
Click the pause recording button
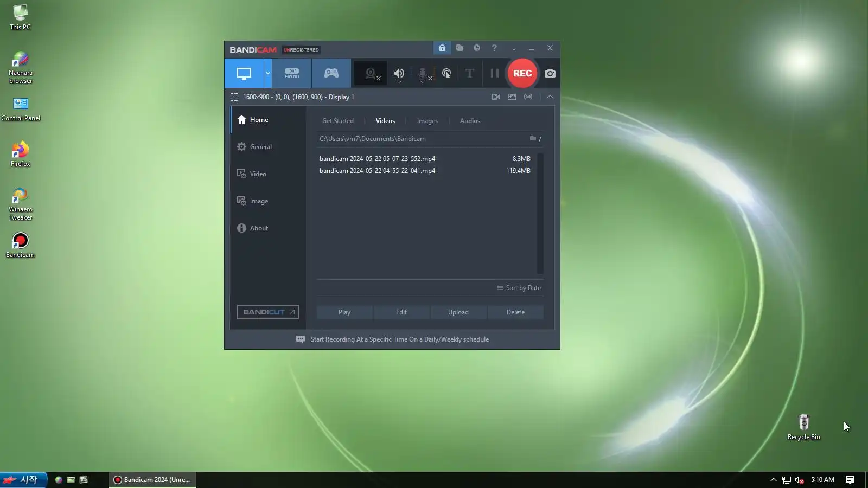click(x=494, y=73)
